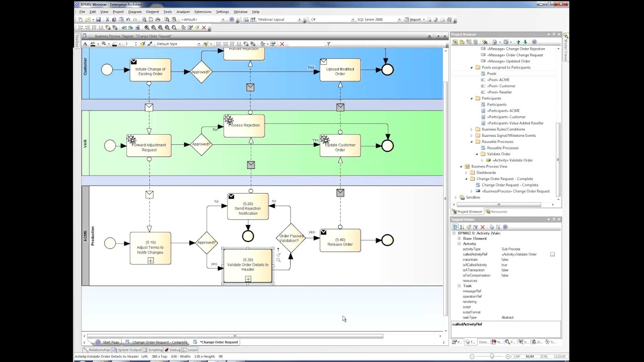Click the zoom minus icon in the status bar
Image resolution: width=644 pixels, height=362 pixels.
pos(471,356)
